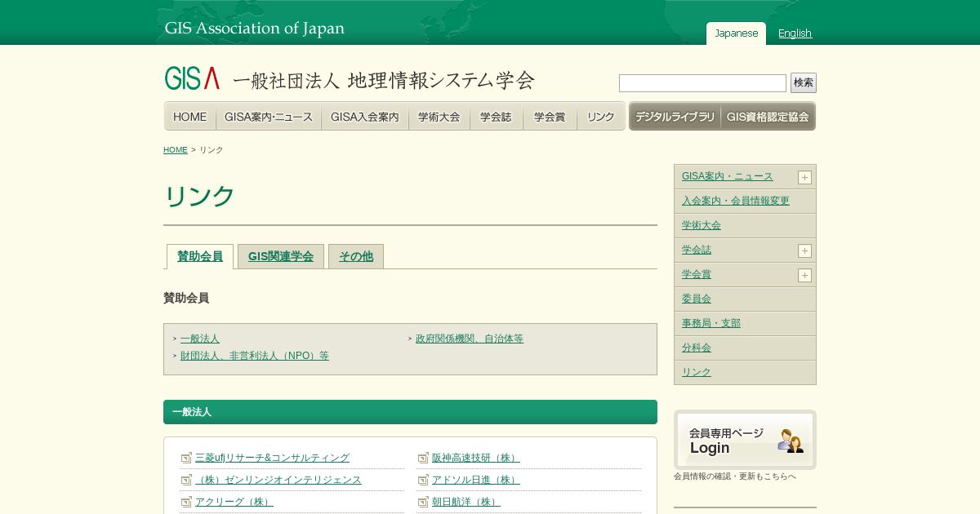Switch language to English

pos(795,33)
